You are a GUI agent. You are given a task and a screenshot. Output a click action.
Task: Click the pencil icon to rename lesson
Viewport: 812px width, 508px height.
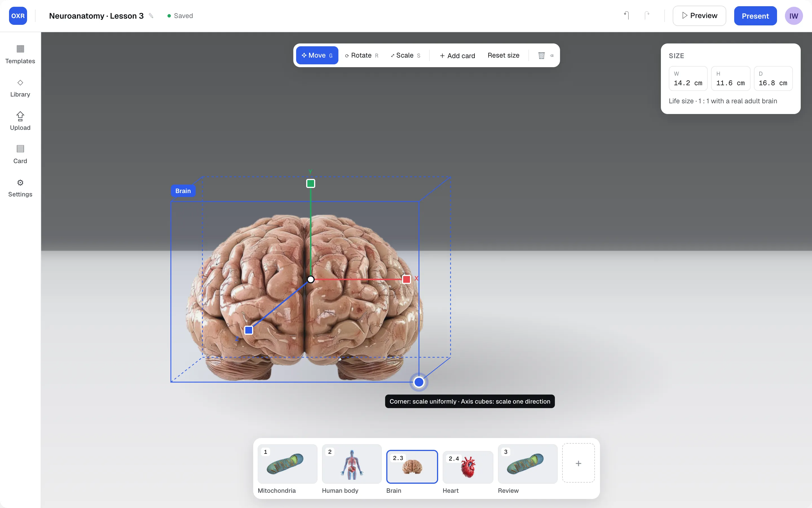[x=151, y=16]
